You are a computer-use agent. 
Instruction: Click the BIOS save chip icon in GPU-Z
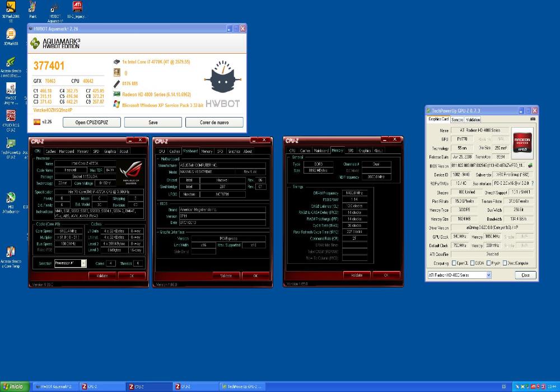pyautogui.click(x=530, y=166)
